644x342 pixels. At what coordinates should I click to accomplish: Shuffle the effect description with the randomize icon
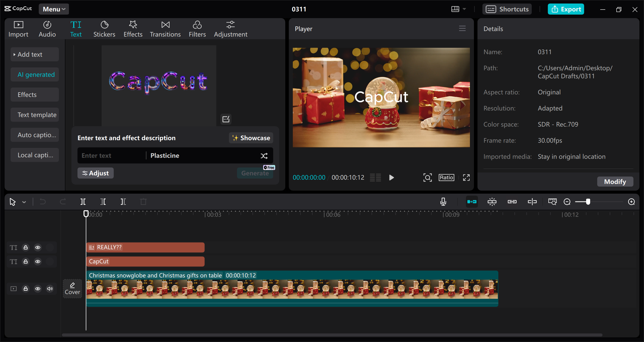pyautogui.click(x=264, y=156)
